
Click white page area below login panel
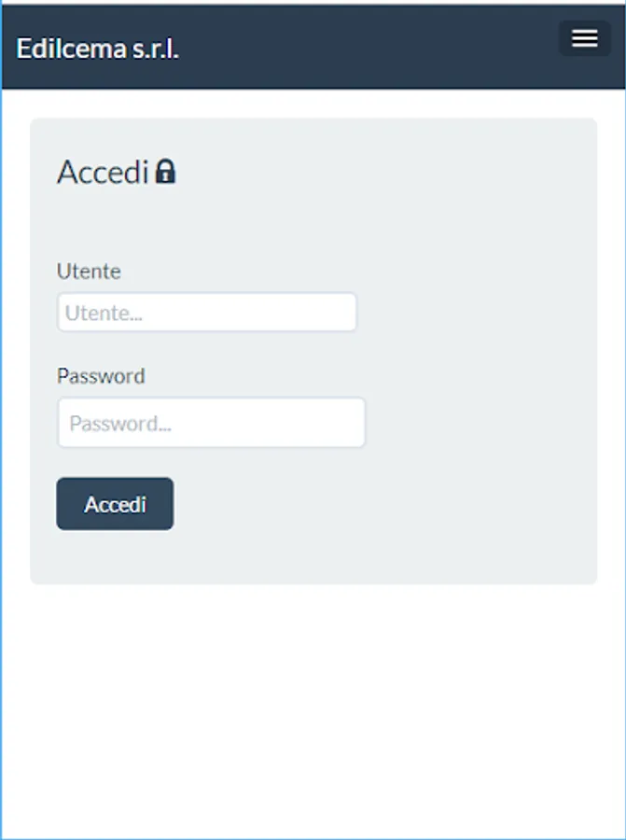pos(313,707)
